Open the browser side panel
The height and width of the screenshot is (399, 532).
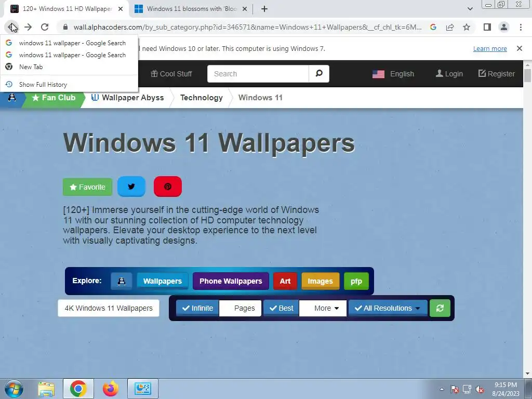click(x=487, y=27)
